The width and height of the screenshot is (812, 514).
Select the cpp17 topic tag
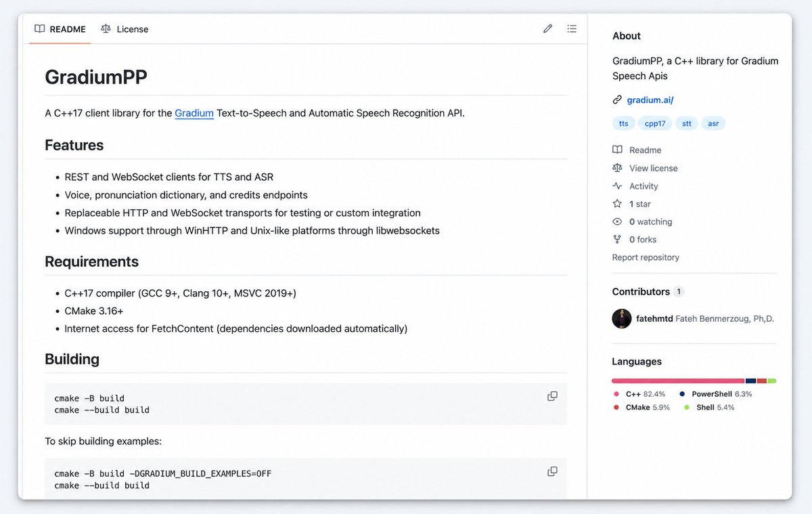655,123
